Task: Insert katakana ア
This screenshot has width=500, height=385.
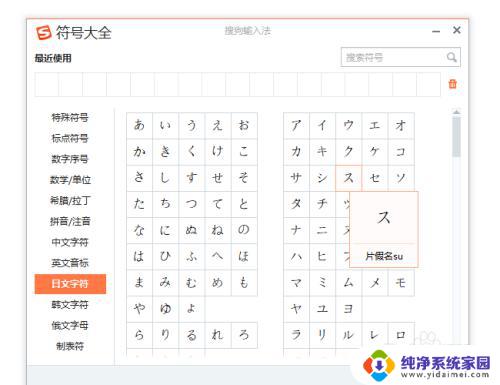Action: tap(296, 125)
